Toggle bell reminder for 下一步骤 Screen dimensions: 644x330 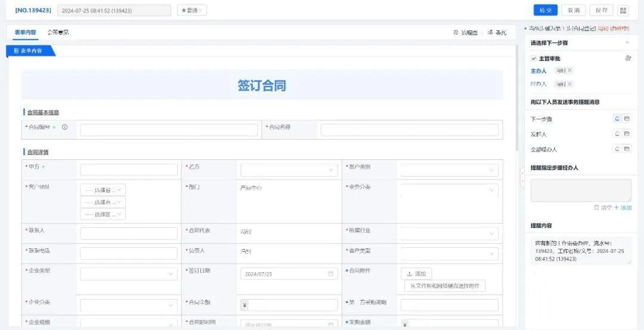click(x=617, y=119)
